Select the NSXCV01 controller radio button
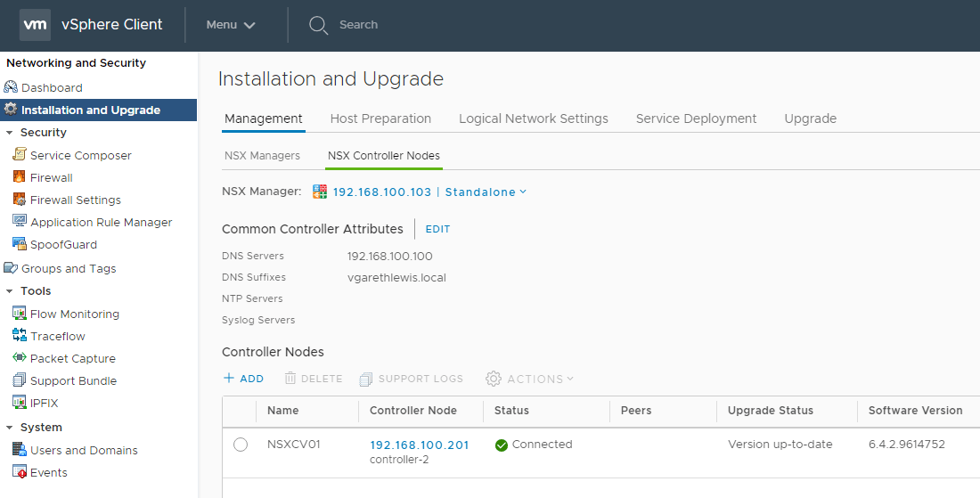Image resolution: width=980 pixels, height=498 pixels. (x=241, y=445)
